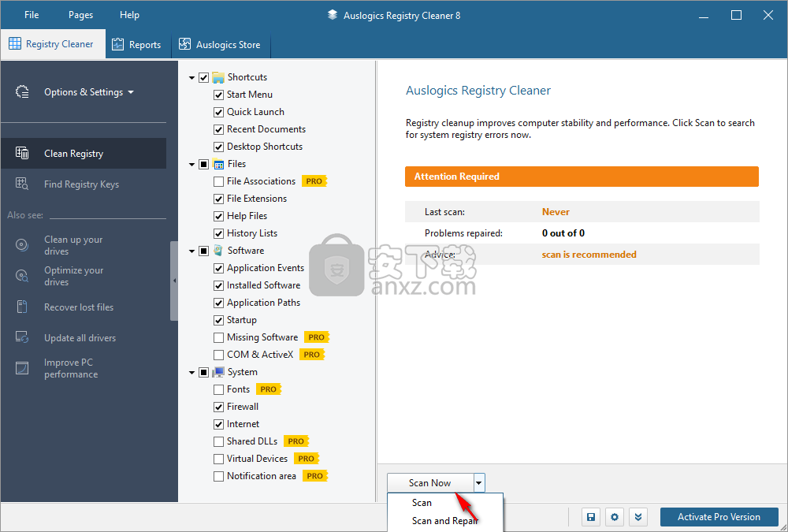The image size is (788, 532).
Task: Click the Find Registry Keys icon
Action: click(22, 184)
